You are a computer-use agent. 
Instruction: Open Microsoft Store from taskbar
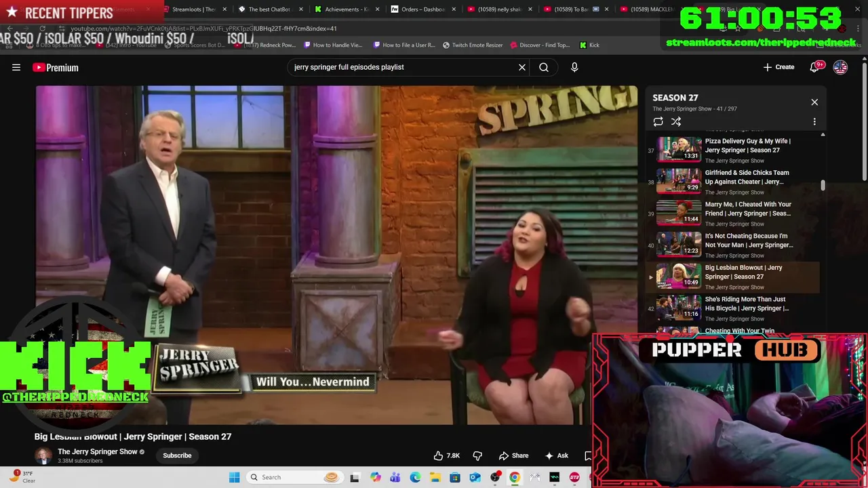pyautogui.click(x=455, y=477)
